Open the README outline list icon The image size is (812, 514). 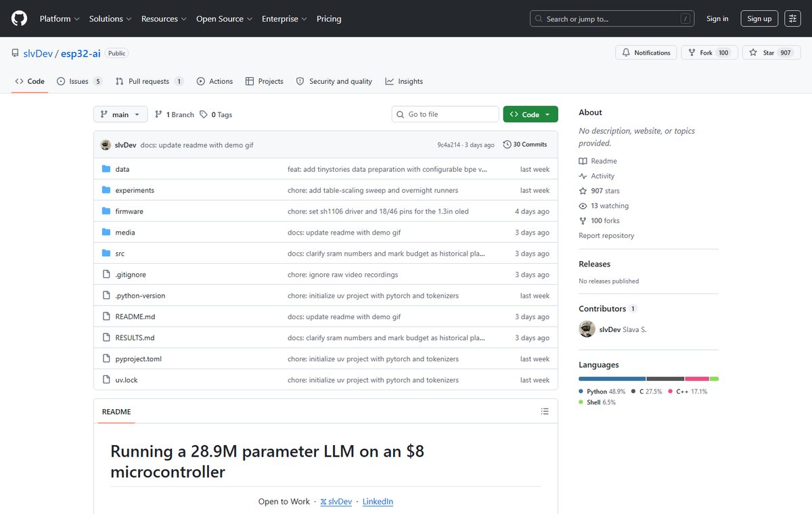point(545,411)
